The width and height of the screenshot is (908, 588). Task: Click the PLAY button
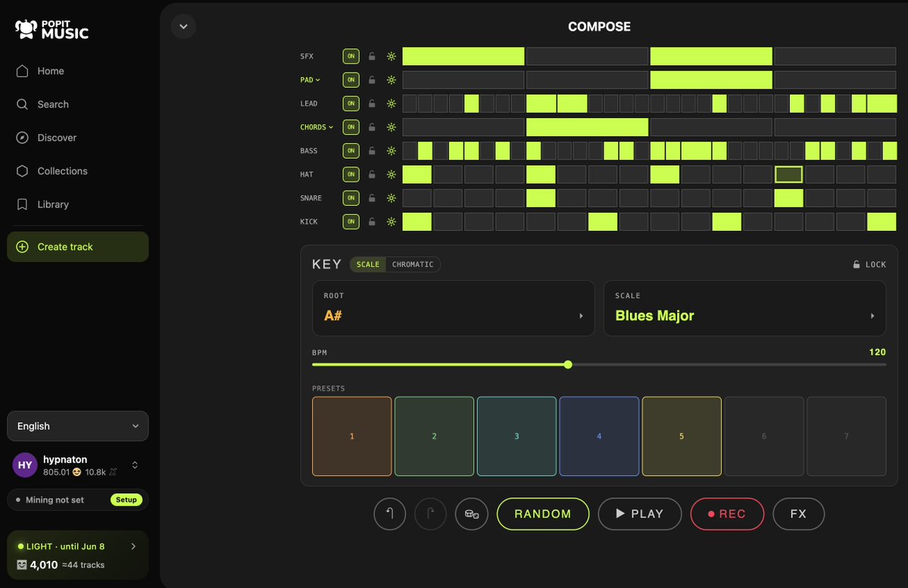tap(639, 514)
